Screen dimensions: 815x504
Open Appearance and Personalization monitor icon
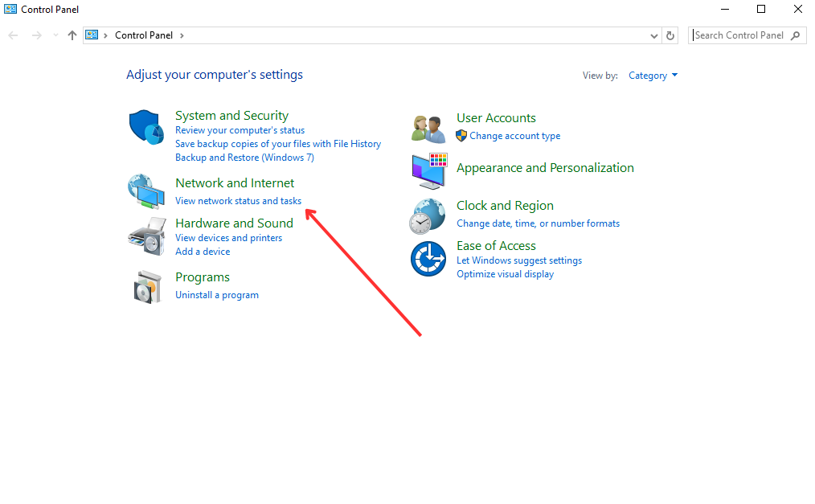click(428, 170)
